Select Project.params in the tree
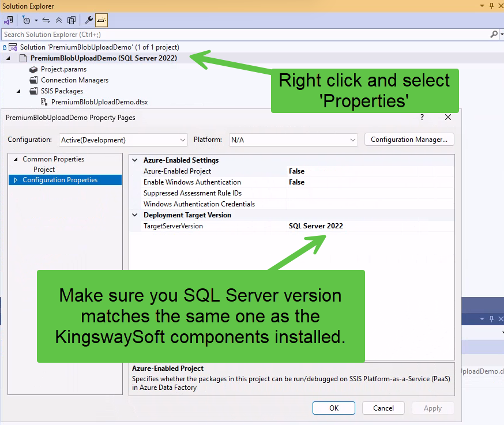The width and height of the screenshot is (504, 425). [63, 69]
